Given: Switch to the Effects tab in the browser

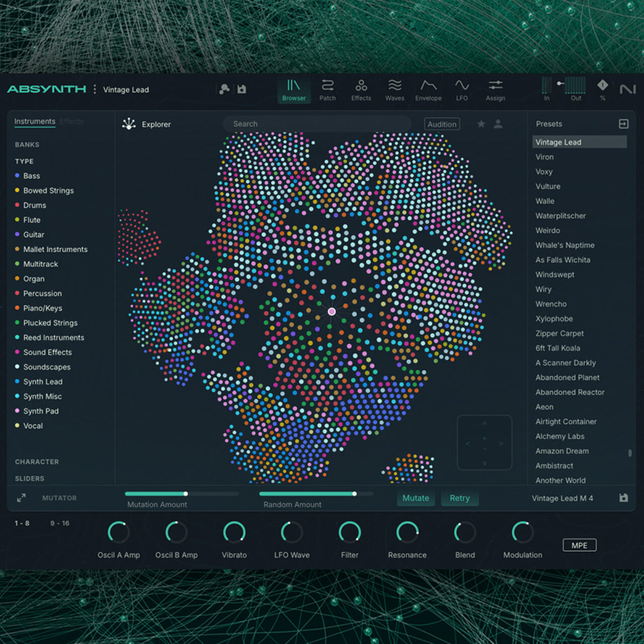Looking at the screenshot, I should 71,121.
